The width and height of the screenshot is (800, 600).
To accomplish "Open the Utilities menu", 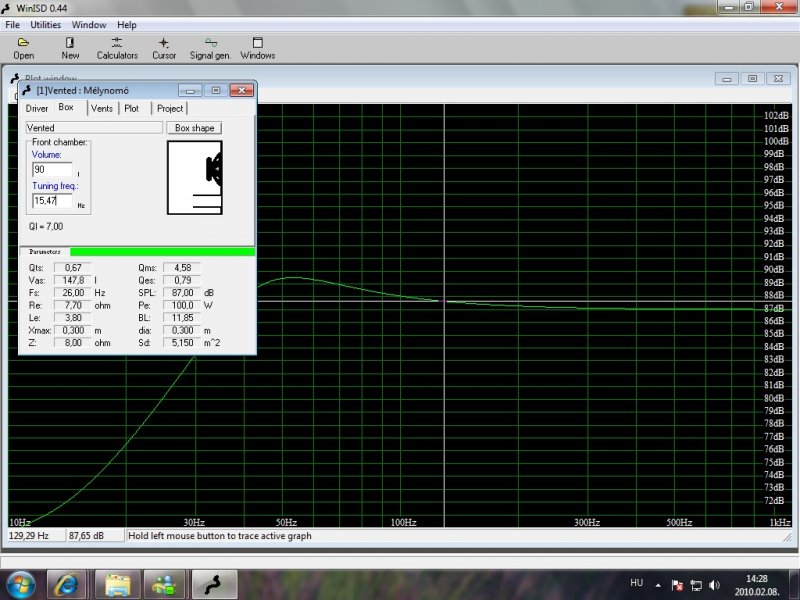I will 45,24.
